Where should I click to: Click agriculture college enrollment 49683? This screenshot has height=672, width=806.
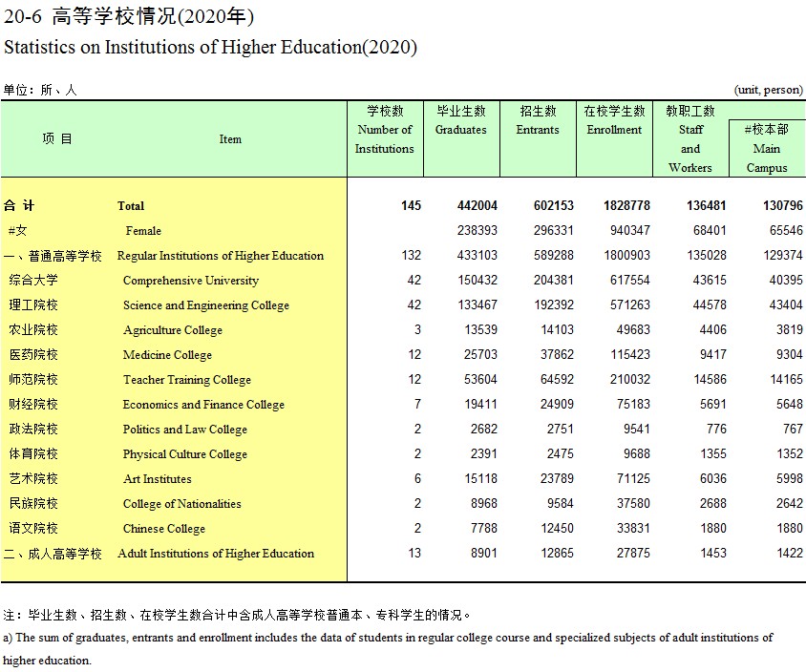[x=633, y=329]
